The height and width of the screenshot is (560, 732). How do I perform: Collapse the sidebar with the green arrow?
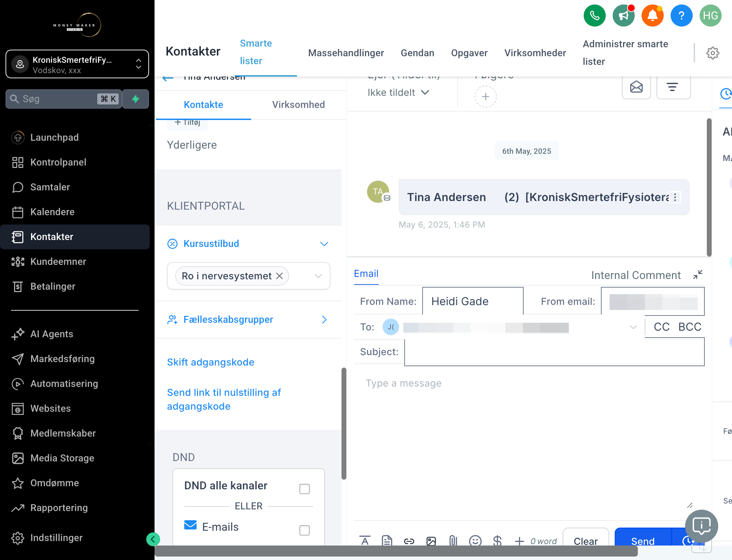tap(153, 539)
